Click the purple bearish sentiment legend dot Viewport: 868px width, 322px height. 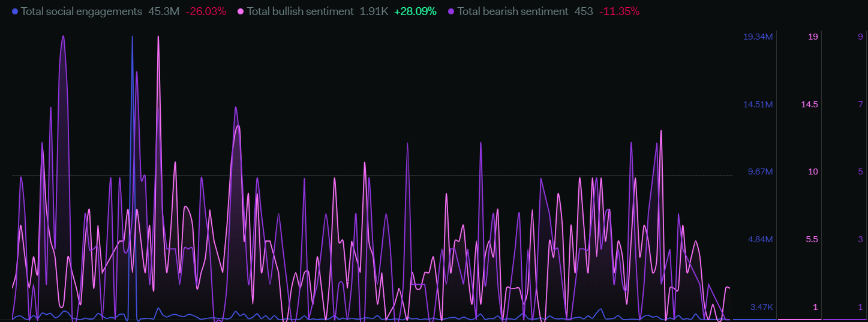(451, 11)
